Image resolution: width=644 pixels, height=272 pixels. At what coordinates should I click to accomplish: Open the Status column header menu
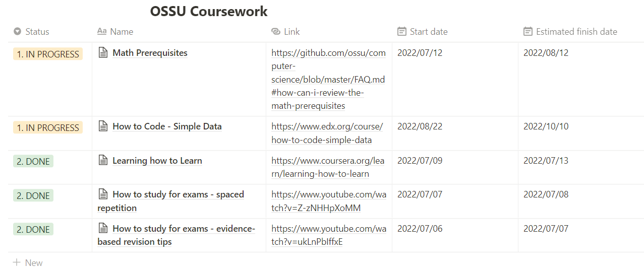point(37,32)
